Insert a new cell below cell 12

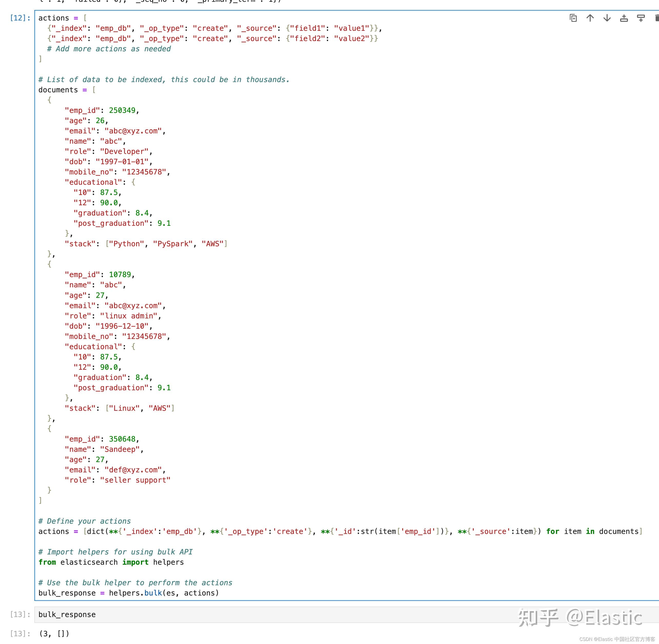pos(641,18)
